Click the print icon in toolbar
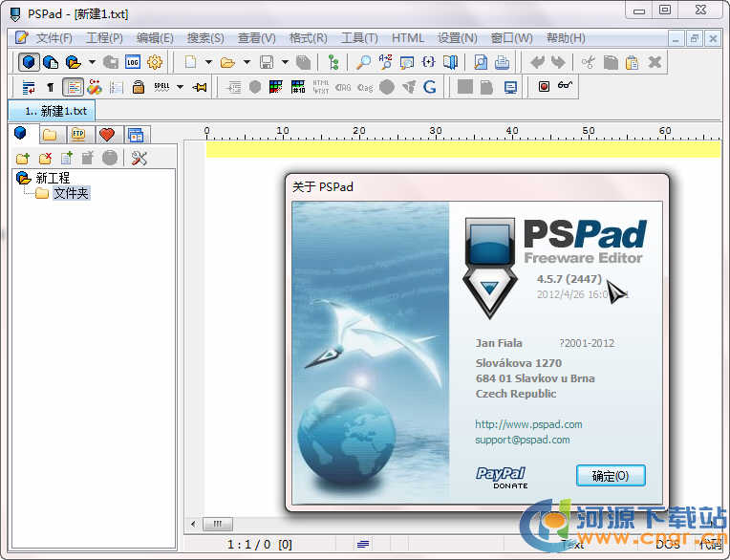The height and width of the screenshot is (560, 730). [503, 62]
